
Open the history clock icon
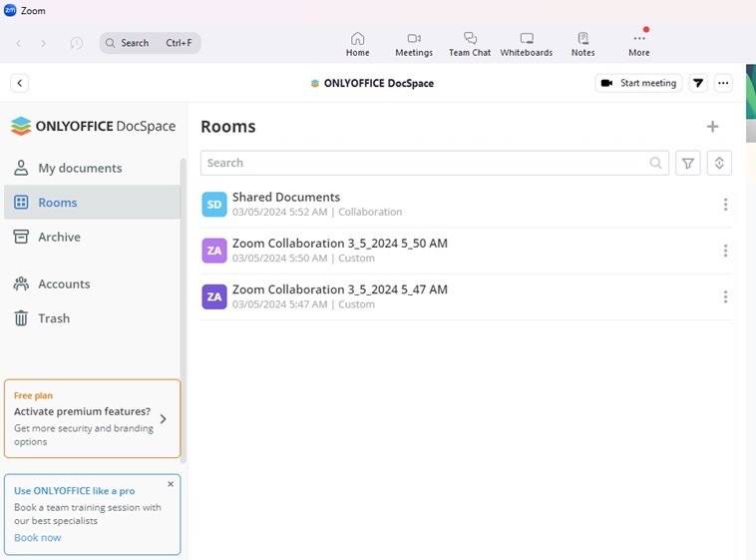(76, 43)
